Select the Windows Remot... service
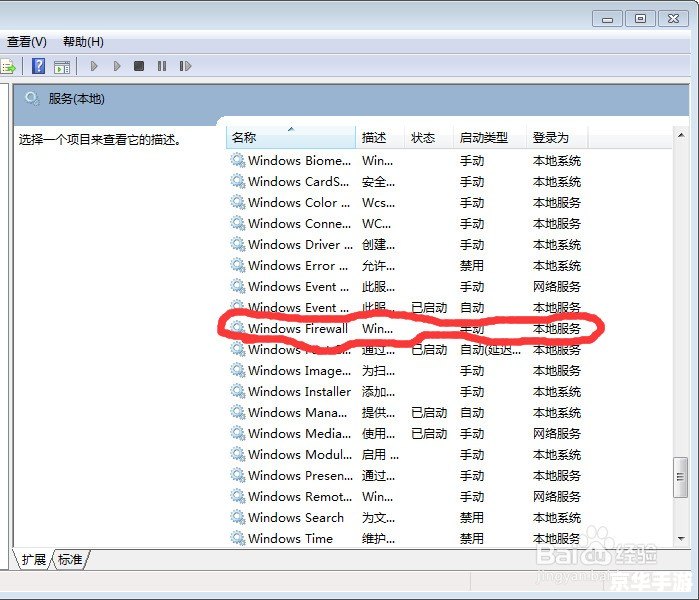699x600 pixels. tap(406, 496)
